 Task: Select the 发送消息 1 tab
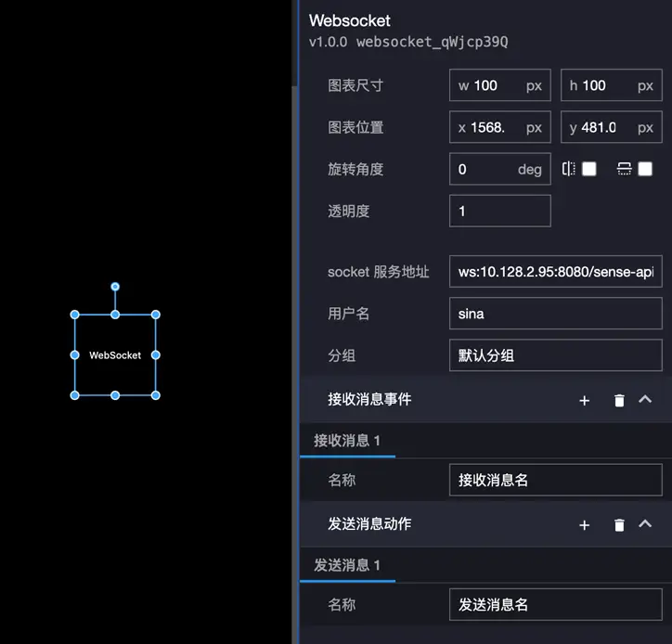(x=347, y=565)
